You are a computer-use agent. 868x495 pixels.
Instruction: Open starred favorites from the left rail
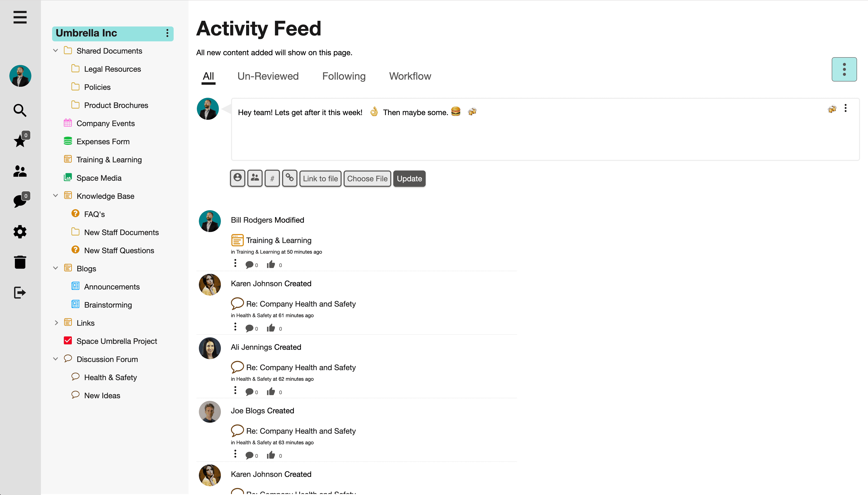(20, 141)
